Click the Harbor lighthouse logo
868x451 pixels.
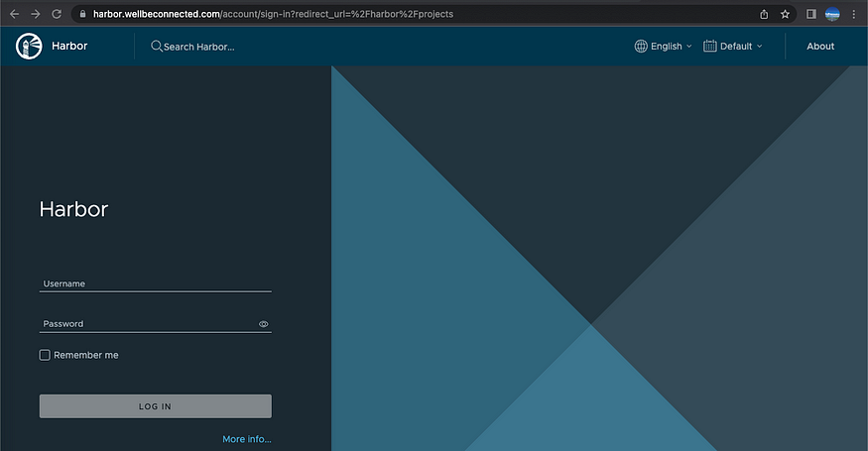29,46
